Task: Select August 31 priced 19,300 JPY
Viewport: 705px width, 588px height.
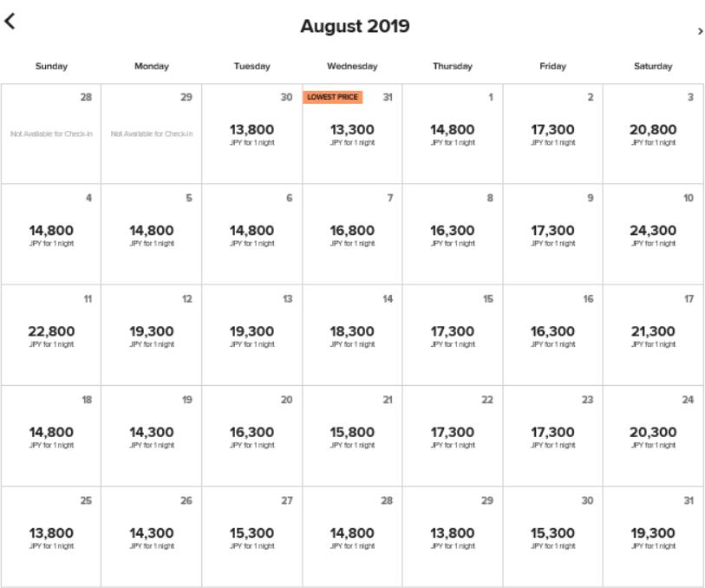Action: (653, 537)
